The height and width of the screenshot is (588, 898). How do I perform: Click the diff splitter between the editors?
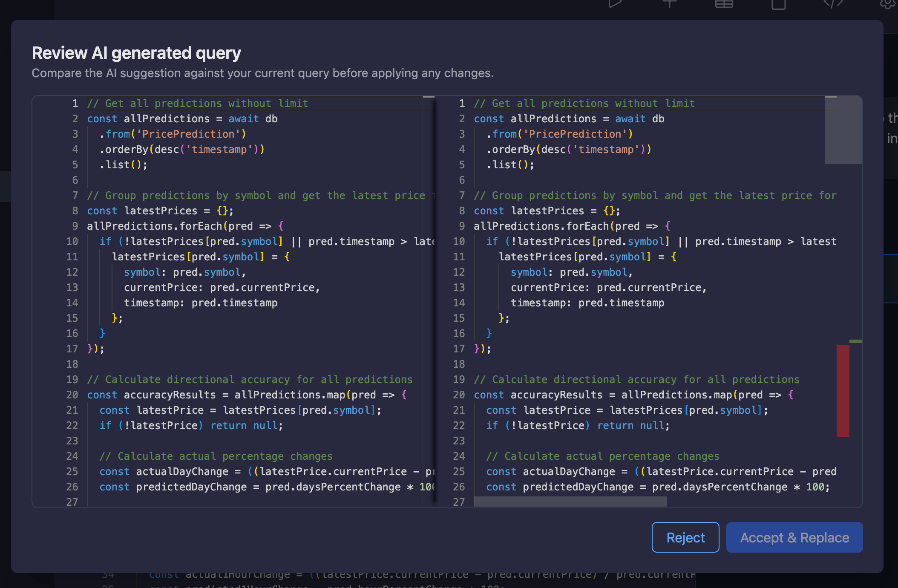point(435,298)
